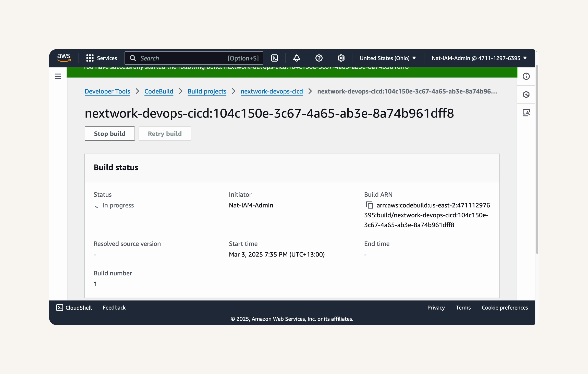Open the Services grid menu
This screenshot has width=588, height=374.
90,58
